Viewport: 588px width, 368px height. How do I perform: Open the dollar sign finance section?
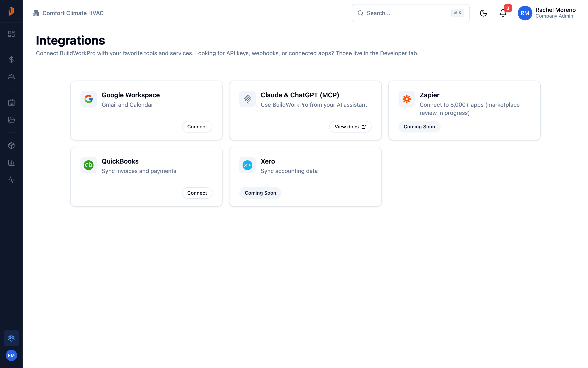(x=11, y=60)
